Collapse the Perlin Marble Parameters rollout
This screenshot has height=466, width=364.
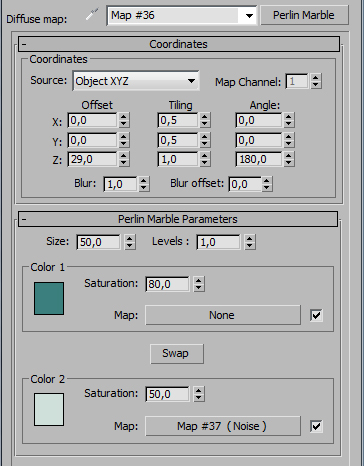178,219
